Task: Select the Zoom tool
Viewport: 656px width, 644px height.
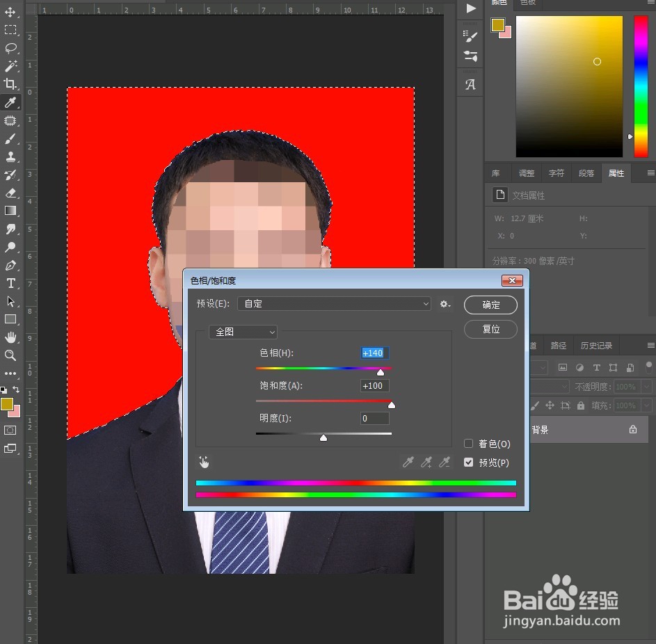Action: coord(10,355)
